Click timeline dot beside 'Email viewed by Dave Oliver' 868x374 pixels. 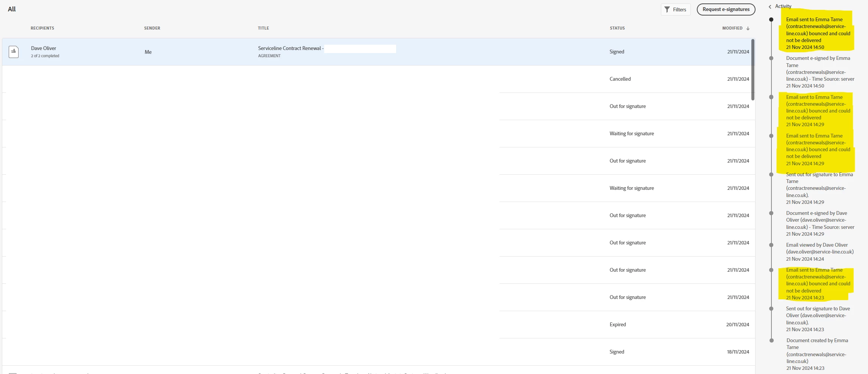tap(771, 245)
